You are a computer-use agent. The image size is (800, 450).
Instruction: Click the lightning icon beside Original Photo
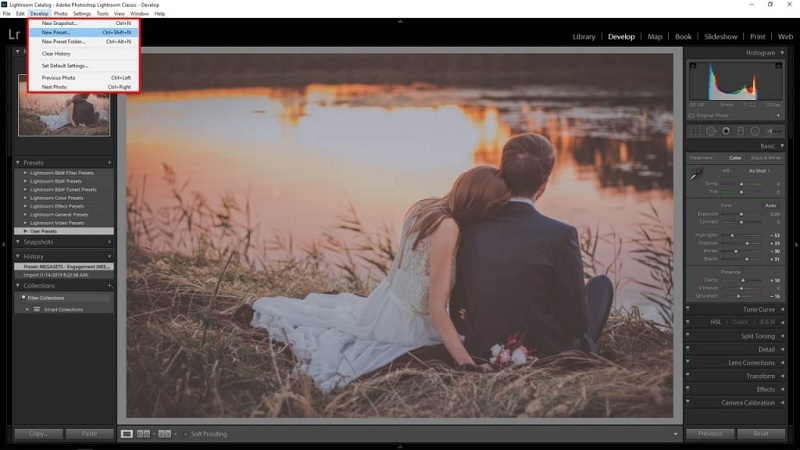(779, 116)
